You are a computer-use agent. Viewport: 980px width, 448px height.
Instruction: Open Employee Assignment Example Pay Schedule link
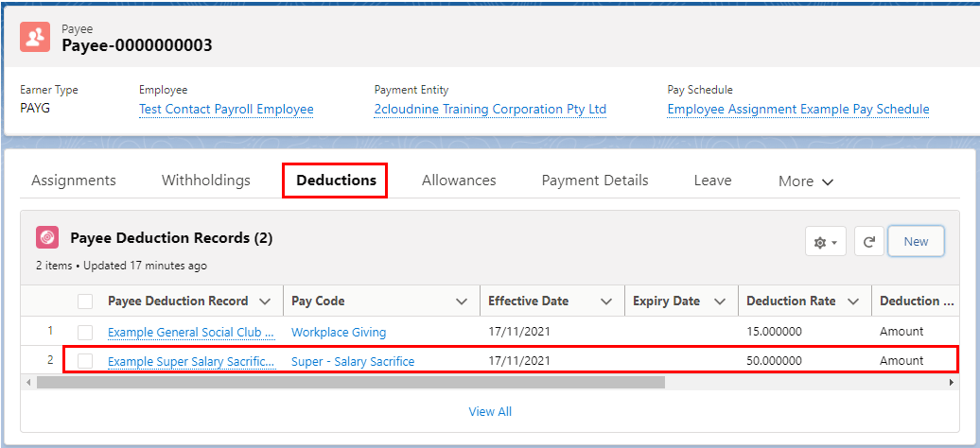[x=798, y=110]
